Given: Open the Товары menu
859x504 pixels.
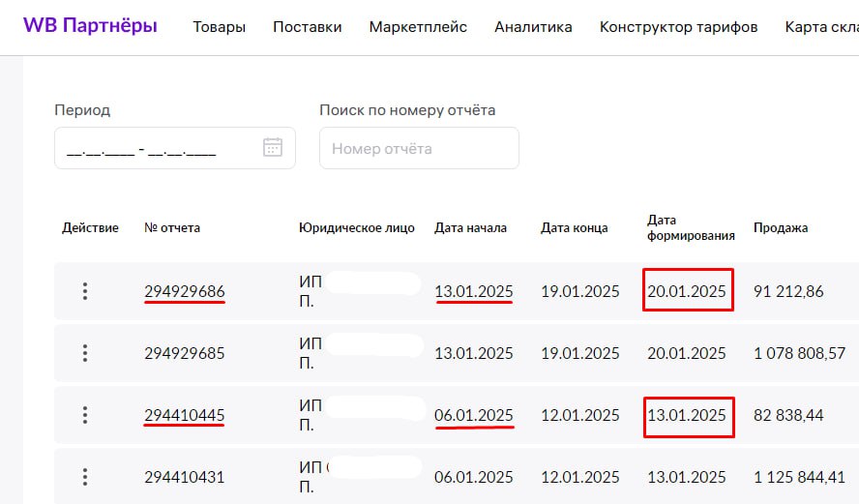Looking at the screenshot, I should 219,27.
